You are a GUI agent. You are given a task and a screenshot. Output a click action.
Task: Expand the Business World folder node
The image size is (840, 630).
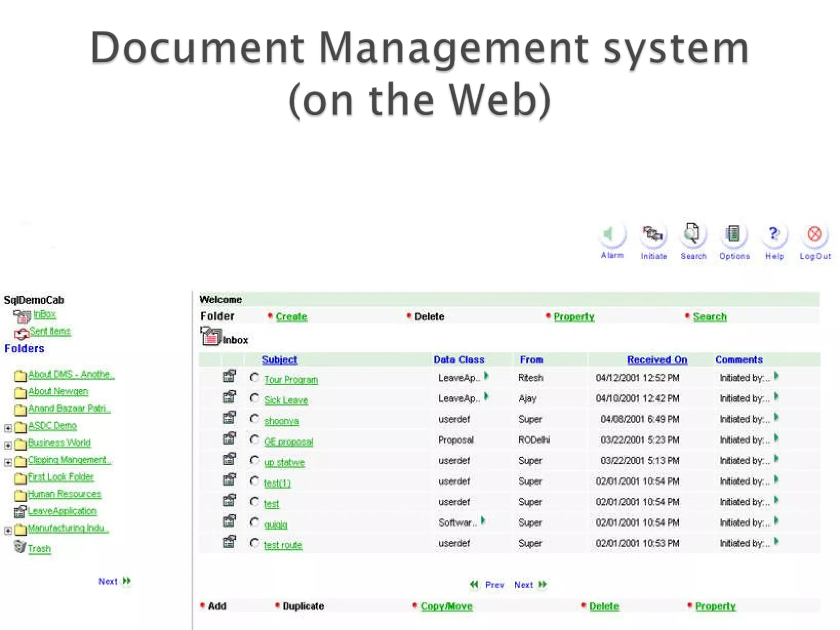tap(8, 445)
